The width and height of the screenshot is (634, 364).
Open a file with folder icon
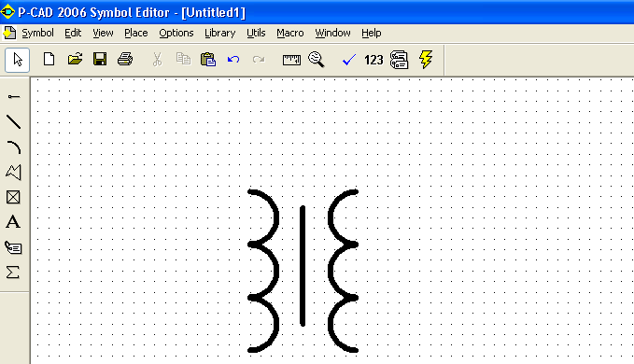pos(75,60)
